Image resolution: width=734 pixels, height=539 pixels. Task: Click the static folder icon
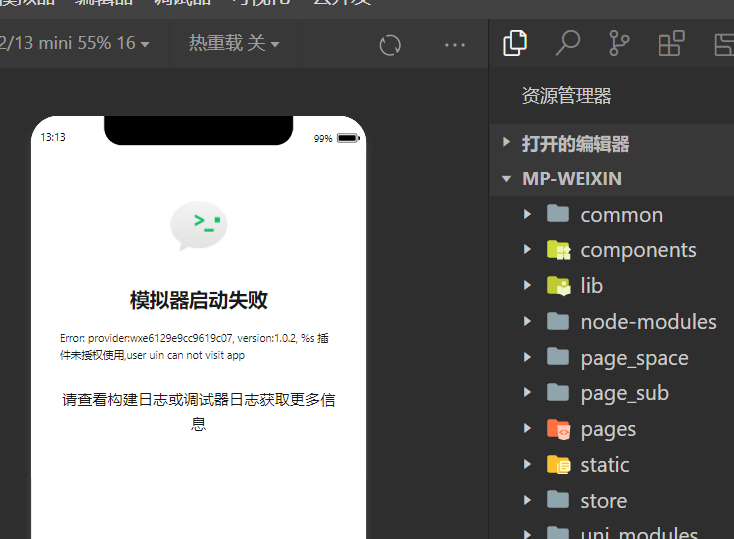558,465
